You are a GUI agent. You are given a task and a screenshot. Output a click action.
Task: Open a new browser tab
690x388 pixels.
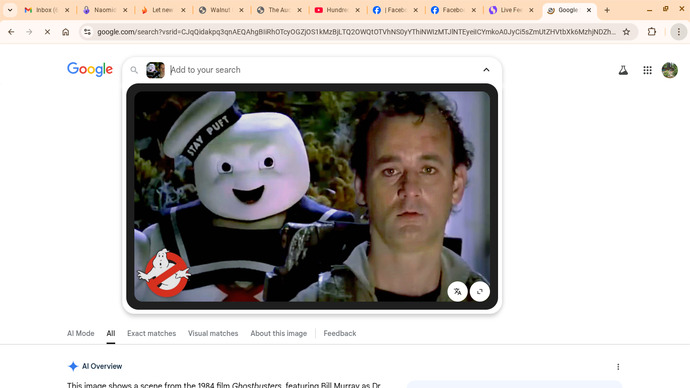pyautogui.click(x=607, y=10)
